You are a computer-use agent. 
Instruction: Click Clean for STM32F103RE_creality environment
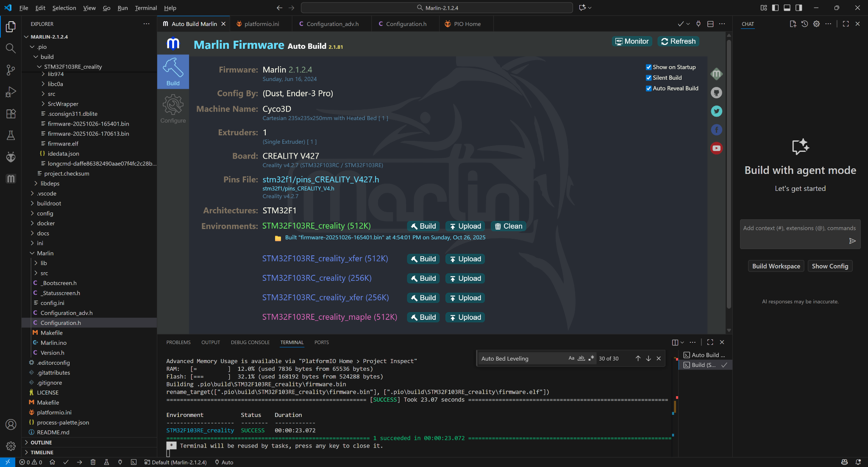pyautogui.click(x=508, y=226)
